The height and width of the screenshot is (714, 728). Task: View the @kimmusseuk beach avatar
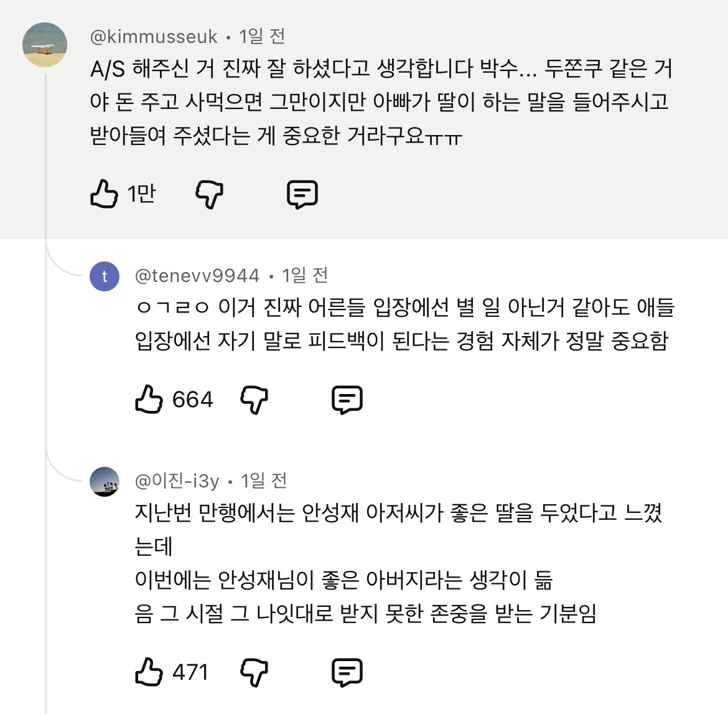pos(45,45)
